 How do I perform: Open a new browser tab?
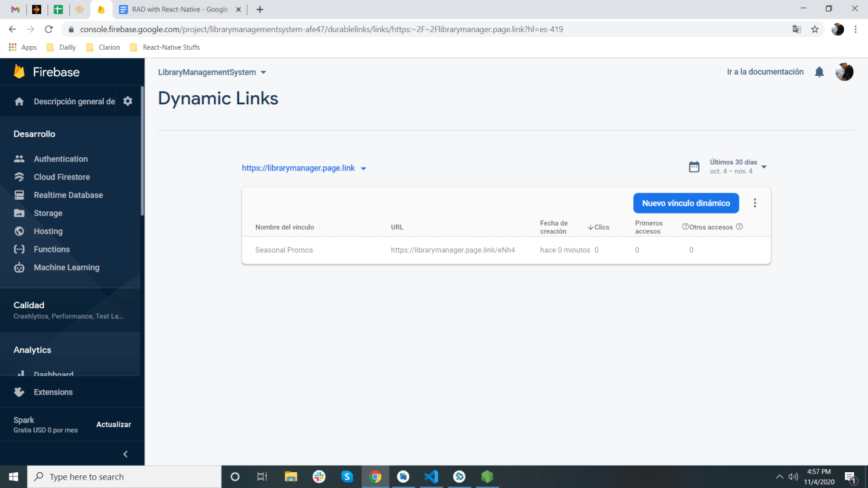coord(260,10)
